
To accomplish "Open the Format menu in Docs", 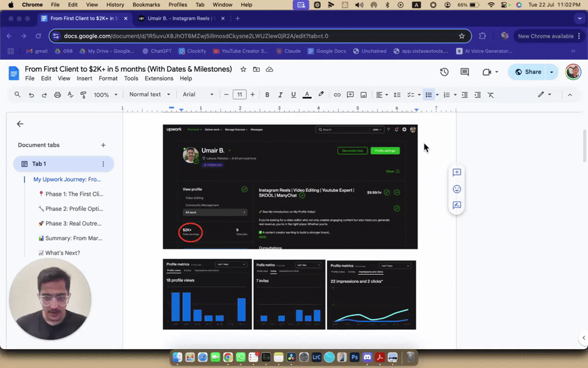I will 108,78.
